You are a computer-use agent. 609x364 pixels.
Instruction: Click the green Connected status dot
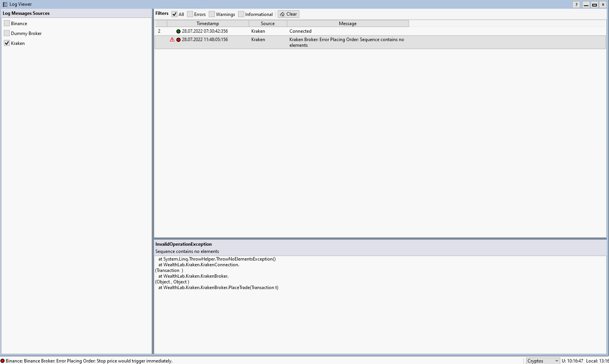click(178, 31)
